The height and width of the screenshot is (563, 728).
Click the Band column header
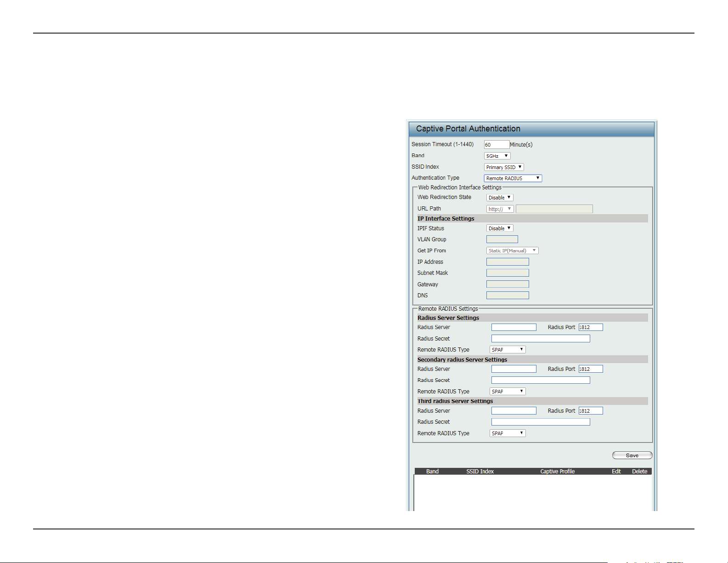click(x=432, y=472)
